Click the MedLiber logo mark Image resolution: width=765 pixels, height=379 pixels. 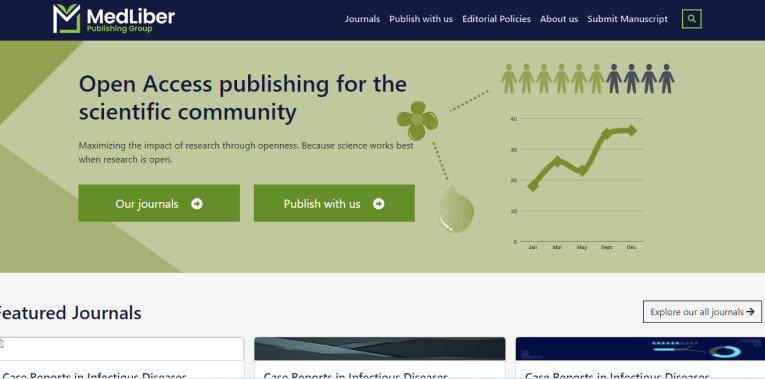[x=66, y=19]
